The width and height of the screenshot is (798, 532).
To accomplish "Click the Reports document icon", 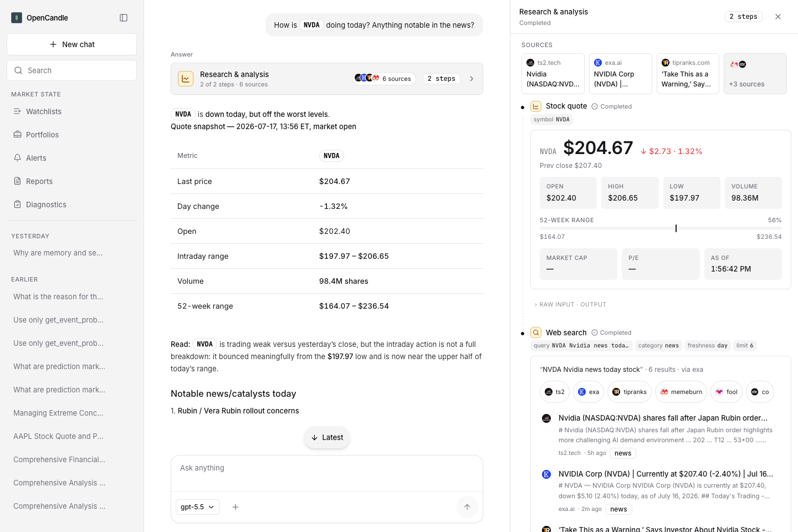I will (17, 181).
